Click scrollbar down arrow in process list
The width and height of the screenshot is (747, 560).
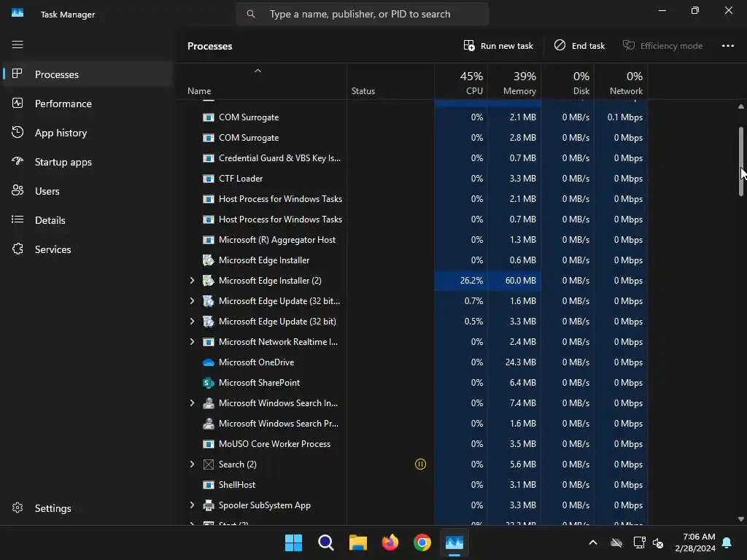coord(741,519)
